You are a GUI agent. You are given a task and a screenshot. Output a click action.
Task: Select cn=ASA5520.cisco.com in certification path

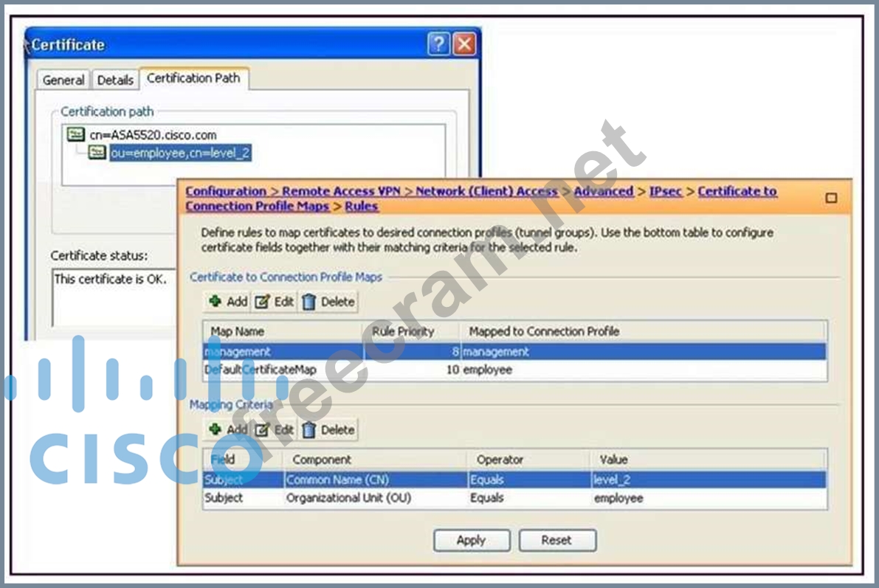[x=153, y=135]
